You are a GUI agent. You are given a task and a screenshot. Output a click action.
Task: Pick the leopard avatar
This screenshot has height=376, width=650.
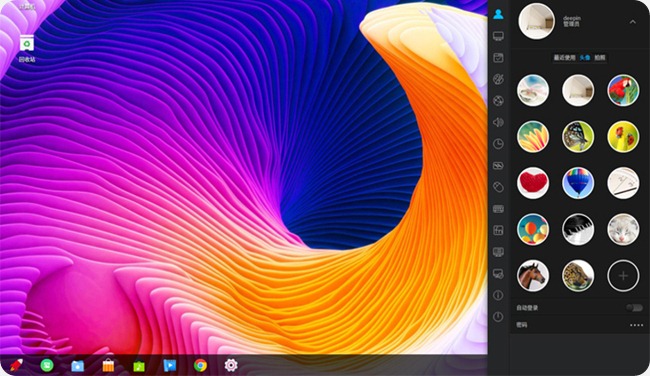click(578, 276)
